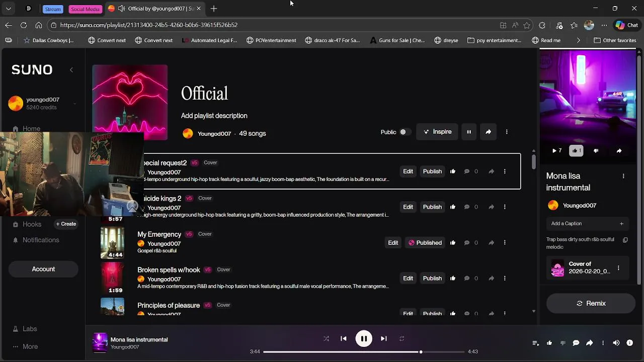Open Principles of pleasure song title
Screen dimensions: 644x362
click(169, 305)
